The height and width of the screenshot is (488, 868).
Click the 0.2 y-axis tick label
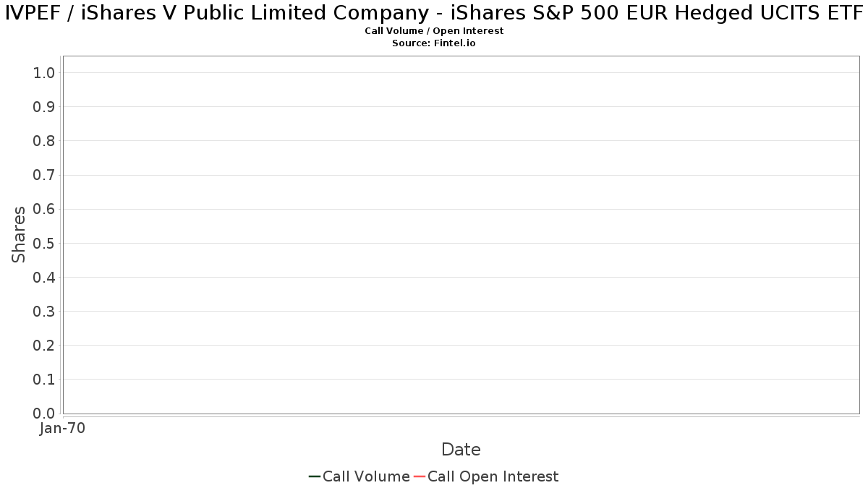pyautogui.click(x=44, y=346)
